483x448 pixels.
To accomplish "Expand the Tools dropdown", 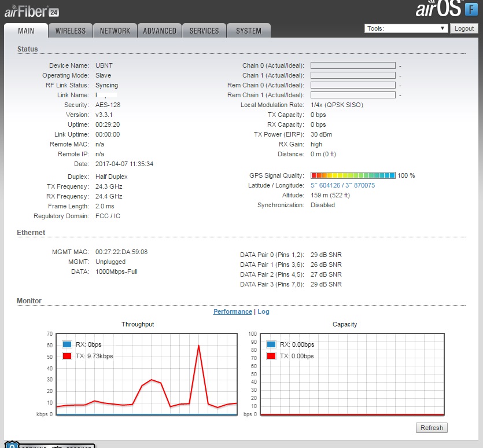I will pos(406,28).
